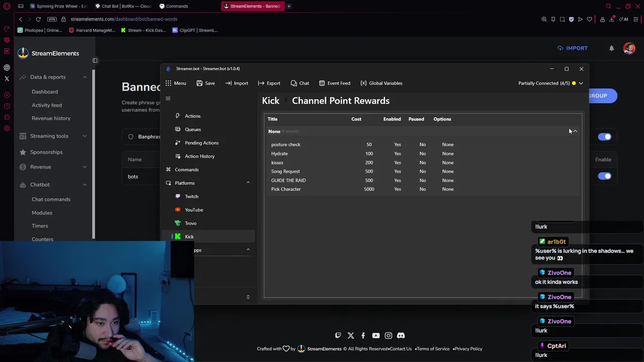
Task: Switch to Chat Bot BotRix browser tab
Action: pos(123,6)
